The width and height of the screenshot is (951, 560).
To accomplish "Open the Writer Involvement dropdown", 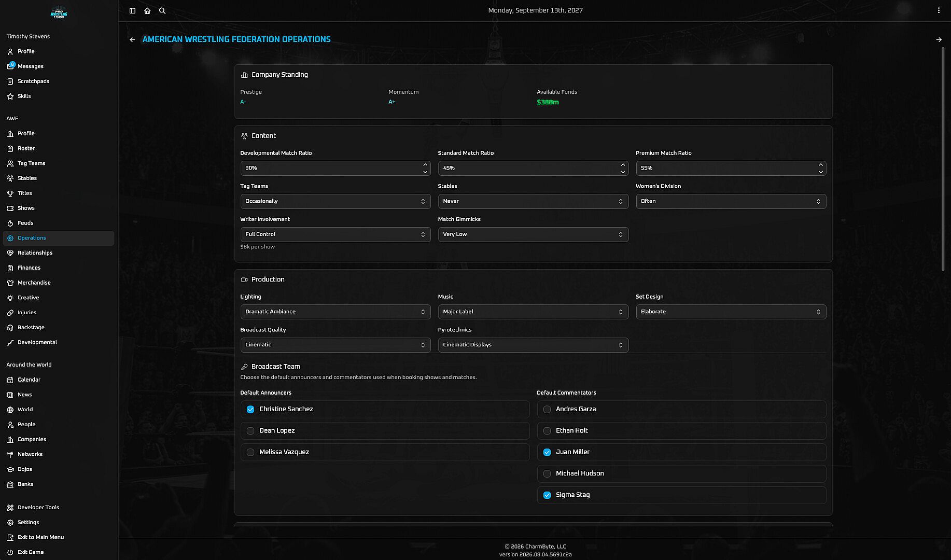I will 335,234.
